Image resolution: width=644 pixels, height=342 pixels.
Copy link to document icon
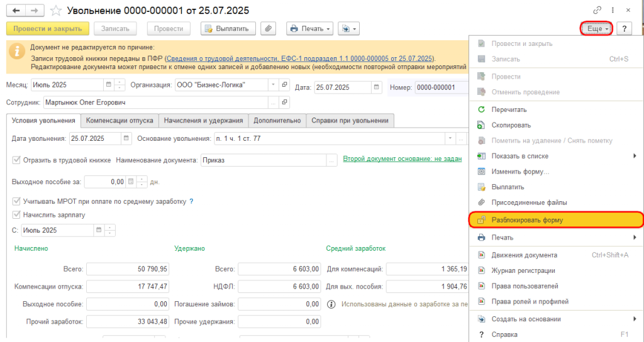[597, 10]
